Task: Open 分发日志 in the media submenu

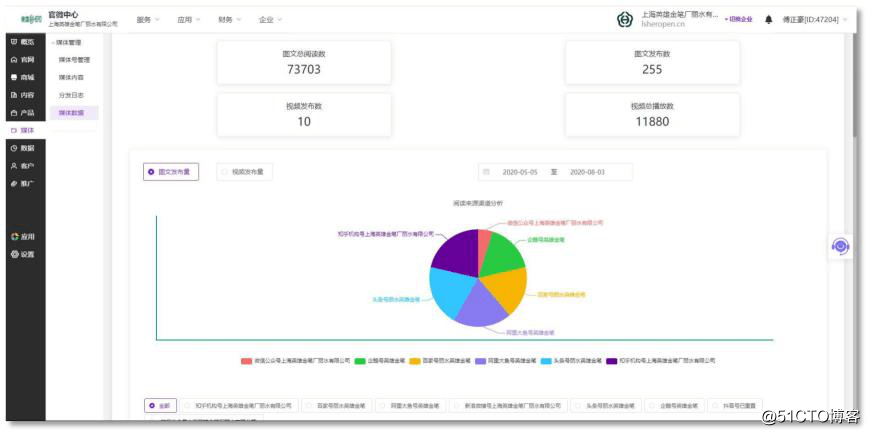Action: (72, 95)
